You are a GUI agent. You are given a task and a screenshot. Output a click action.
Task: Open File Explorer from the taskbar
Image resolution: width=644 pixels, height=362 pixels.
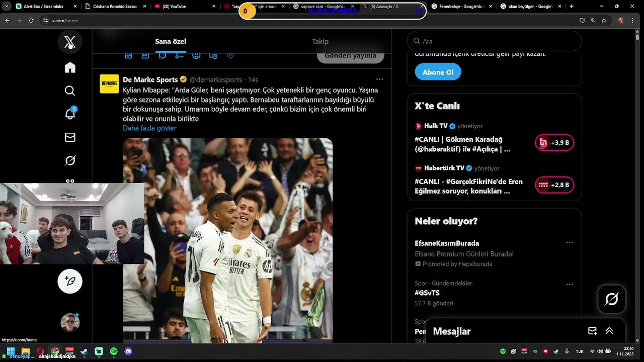click(x=25, y=351)
